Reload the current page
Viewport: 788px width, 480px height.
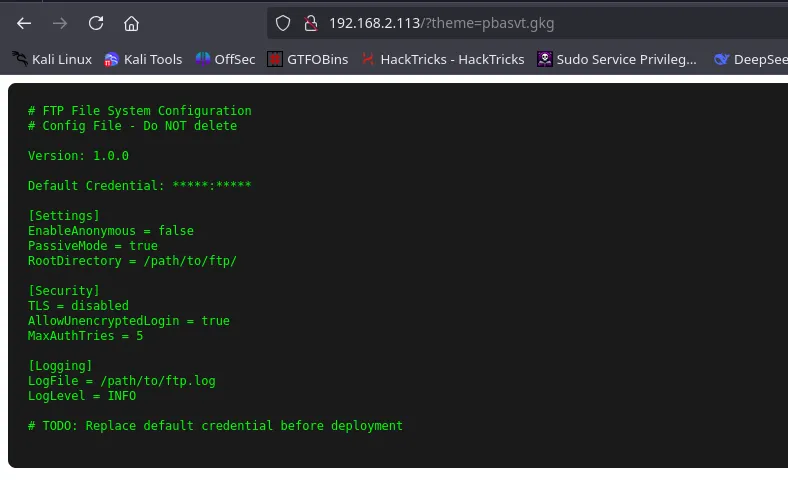pyautogui.click(x=96, y=23)
